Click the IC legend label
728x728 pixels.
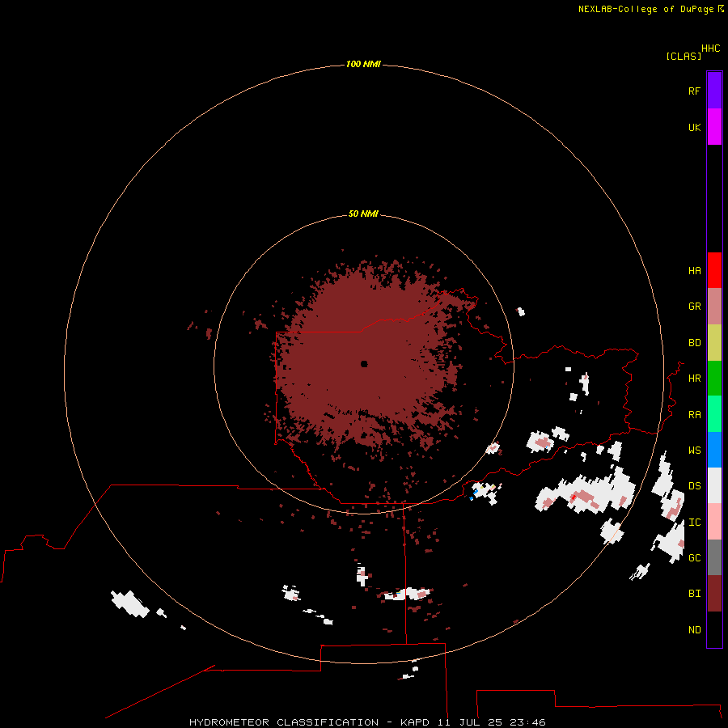point(694,523)
